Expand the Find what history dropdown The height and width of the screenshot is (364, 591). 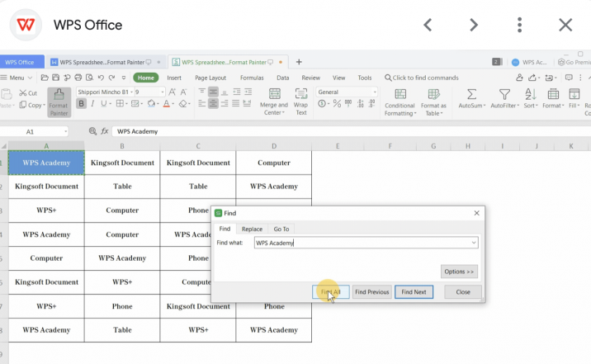[474, 243]
